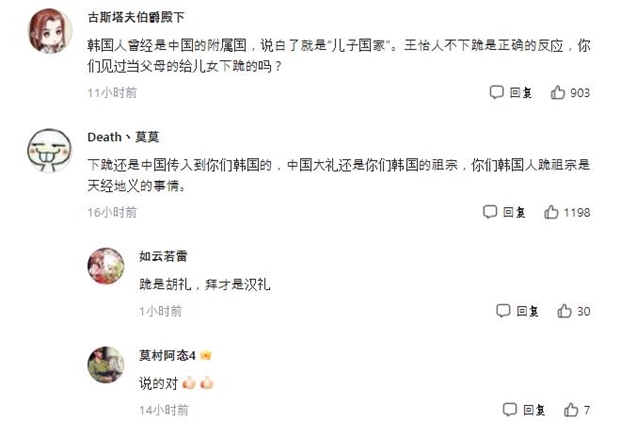Open username 古斯塔夫伯爵殿下 profile link
The height and width of the screenshot is (437, 620).
135,18
